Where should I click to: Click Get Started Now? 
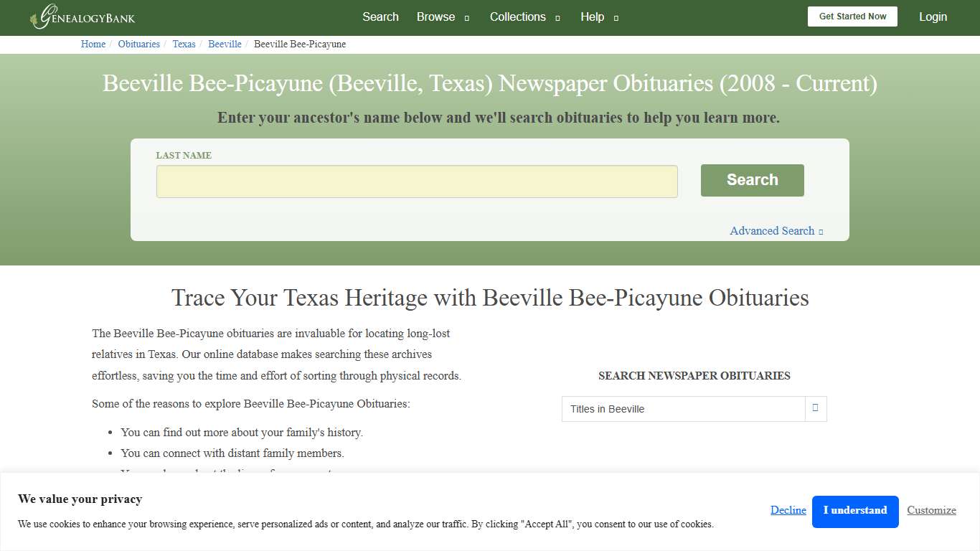852,16
